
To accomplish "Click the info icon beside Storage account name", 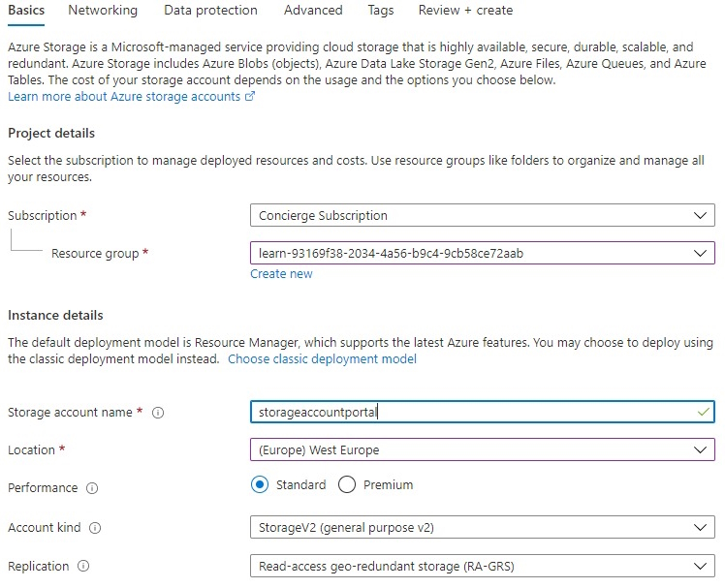I will click(x=158, y=413).
